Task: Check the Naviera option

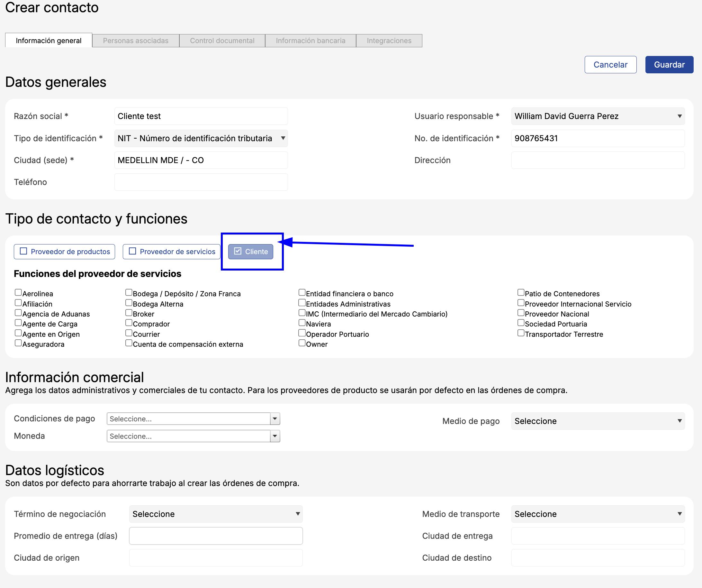Action: [302, 323]
